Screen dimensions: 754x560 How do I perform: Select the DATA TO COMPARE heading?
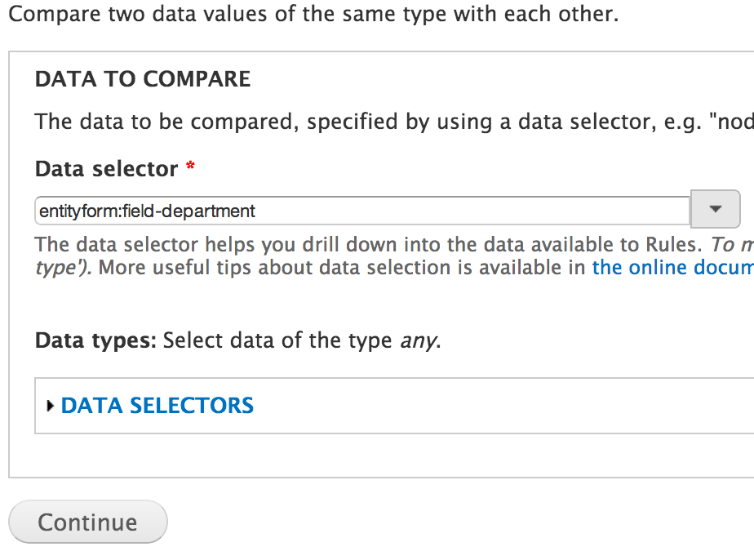coord(143,79)
